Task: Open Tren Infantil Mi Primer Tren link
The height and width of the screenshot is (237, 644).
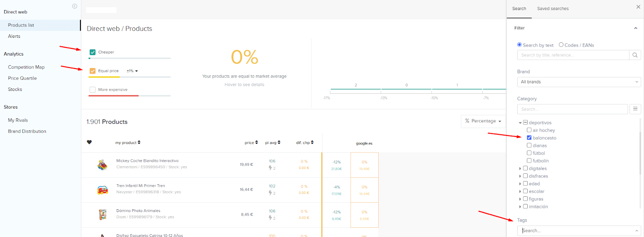Action: 140,185
